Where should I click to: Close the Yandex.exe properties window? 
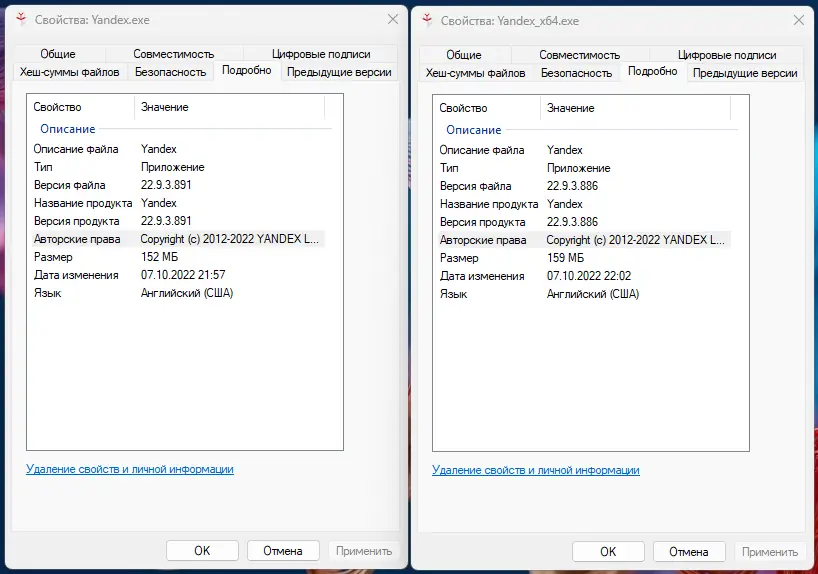click(x=392, y=20)
